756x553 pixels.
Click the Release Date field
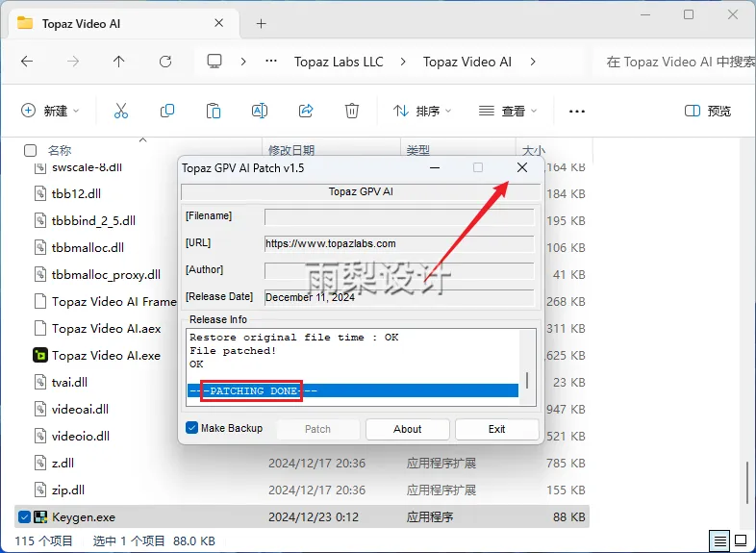point(399,297)
